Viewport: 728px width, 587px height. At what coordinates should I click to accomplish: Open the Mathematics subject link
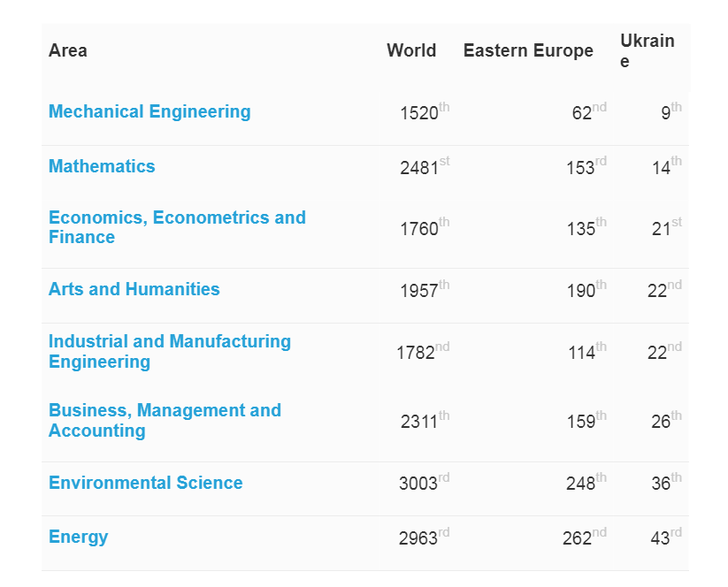102,167
